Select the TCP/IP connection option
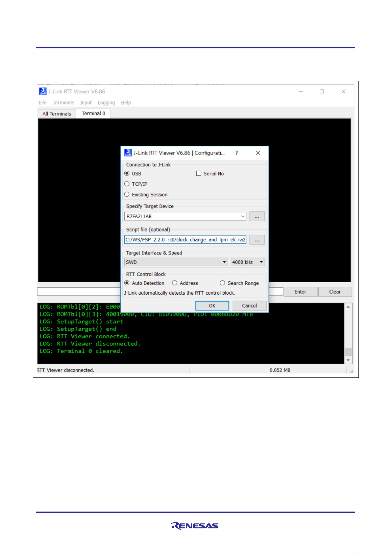The height and width of the screenshot is (554, 392). [127, 184]
